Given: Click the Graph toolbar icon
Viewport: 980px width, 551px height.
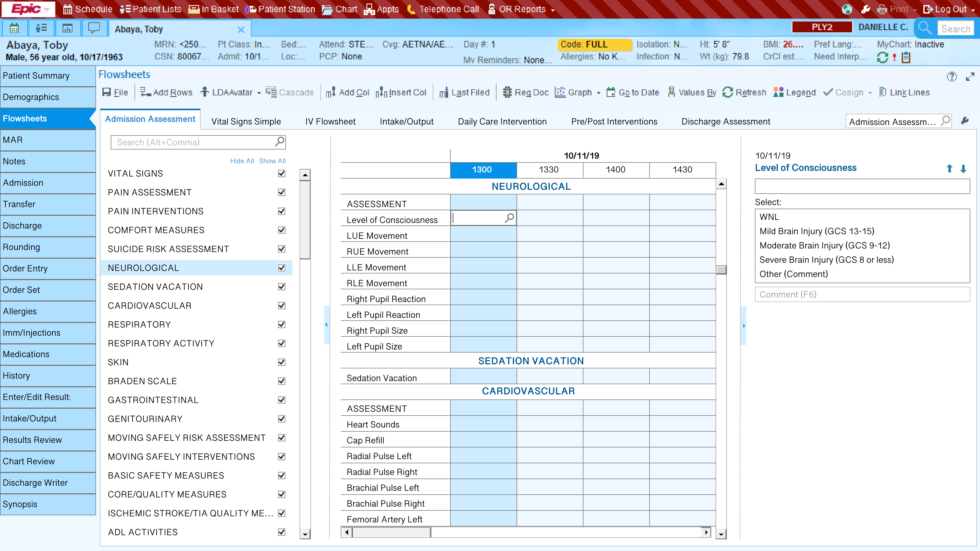Looking at the screenshot, I should [x=560, y=92].
